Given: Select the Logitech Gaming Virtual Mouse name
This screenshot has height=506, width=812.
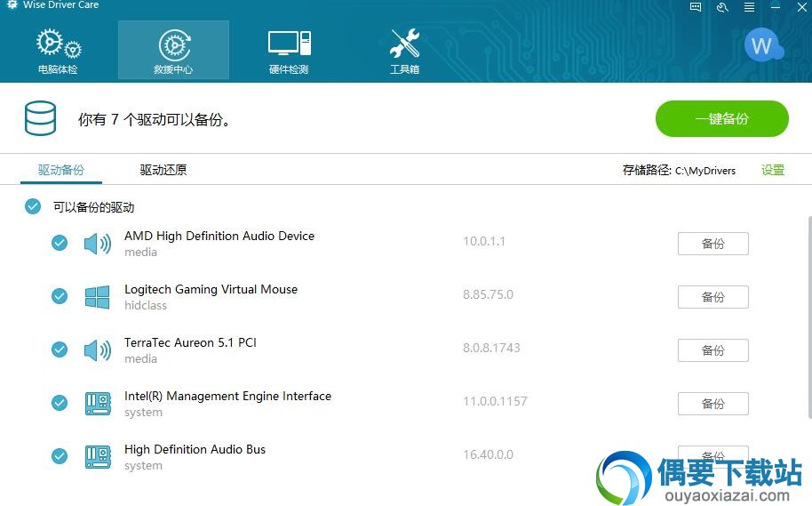Looking at the screenshot, I should [211, 289].
